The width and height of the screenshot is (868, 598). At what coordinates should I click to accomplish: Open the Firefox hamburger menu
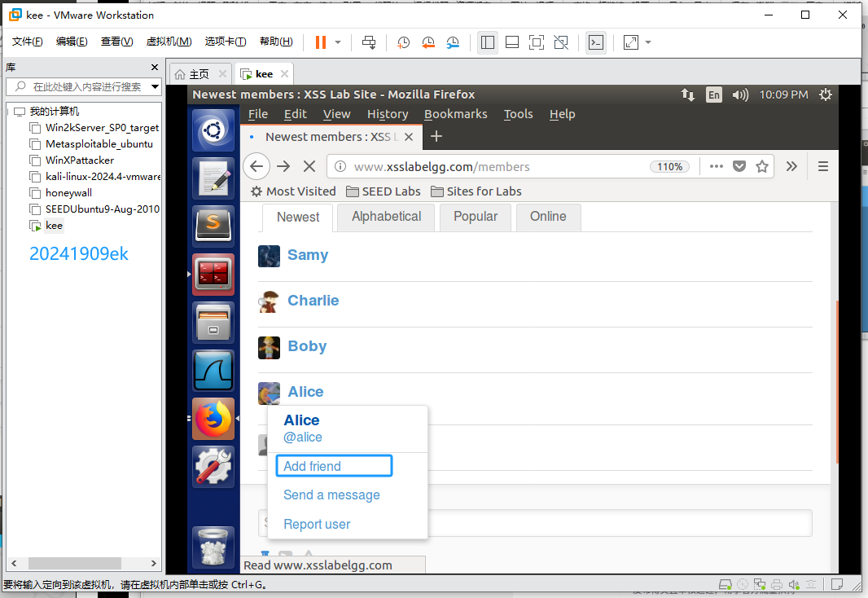(823, 166)
